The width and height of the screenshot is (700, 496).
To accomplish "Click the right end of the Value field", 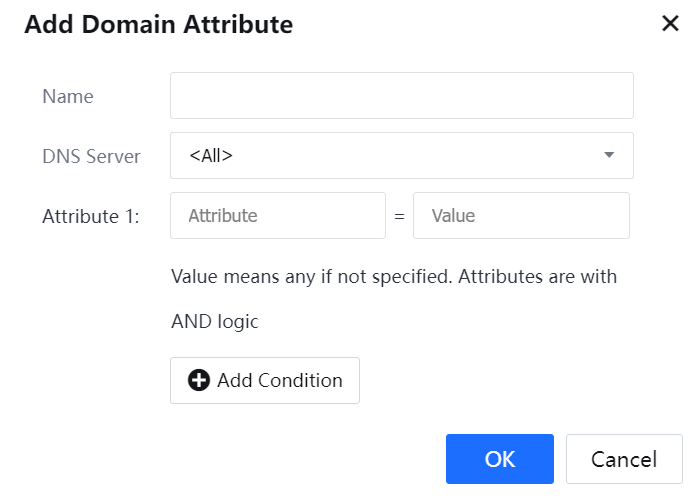I will click(608, 215).
